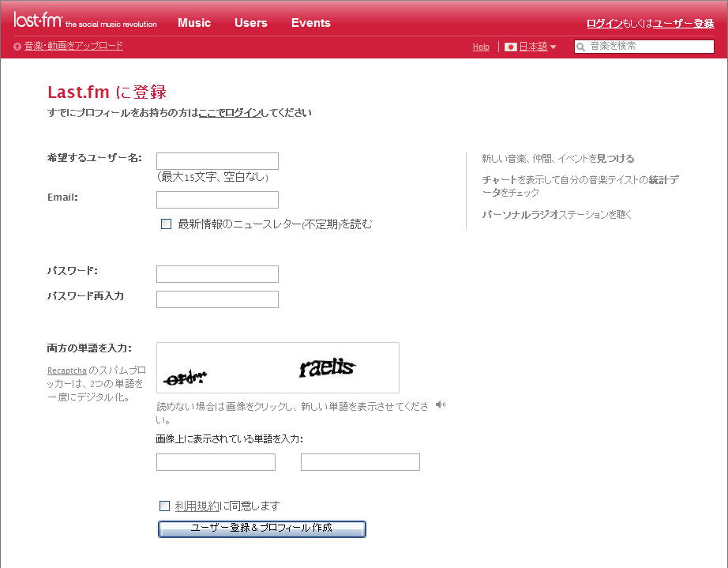
Task: Open the Music menu
Action: click(194, 23)
